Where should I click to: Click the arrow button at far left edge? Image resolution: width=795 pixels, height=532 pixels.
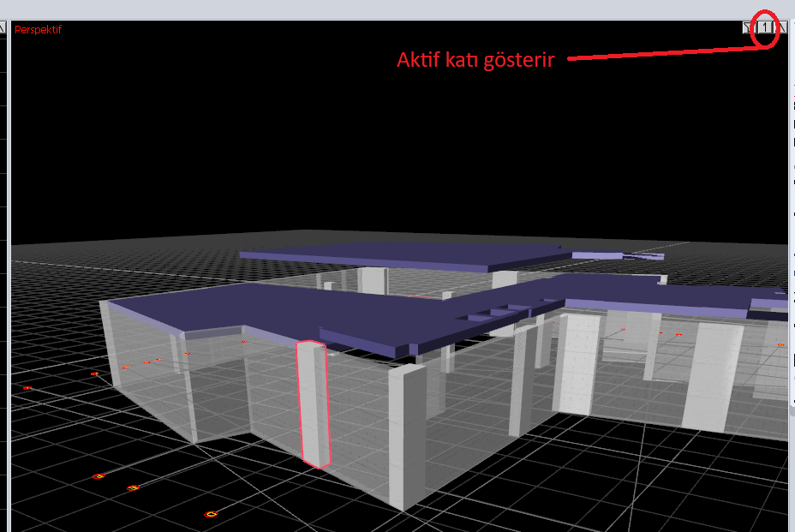pos(3,28)
